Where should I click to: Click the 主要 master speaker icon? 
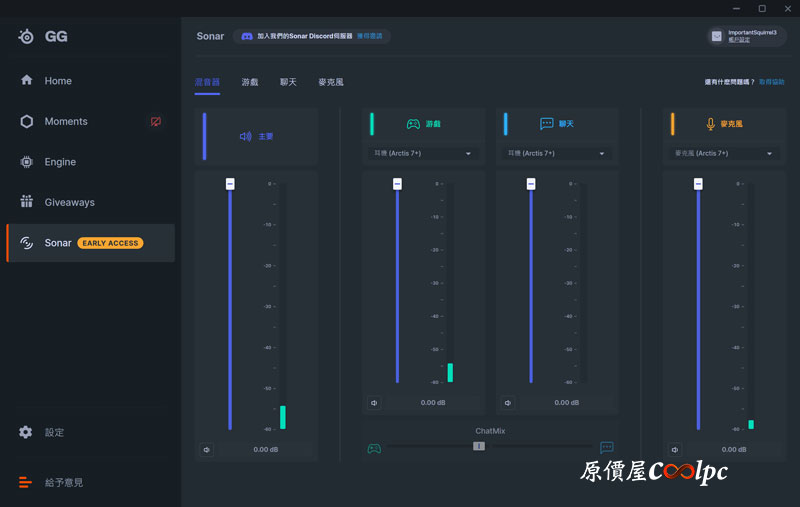[245, 136]
